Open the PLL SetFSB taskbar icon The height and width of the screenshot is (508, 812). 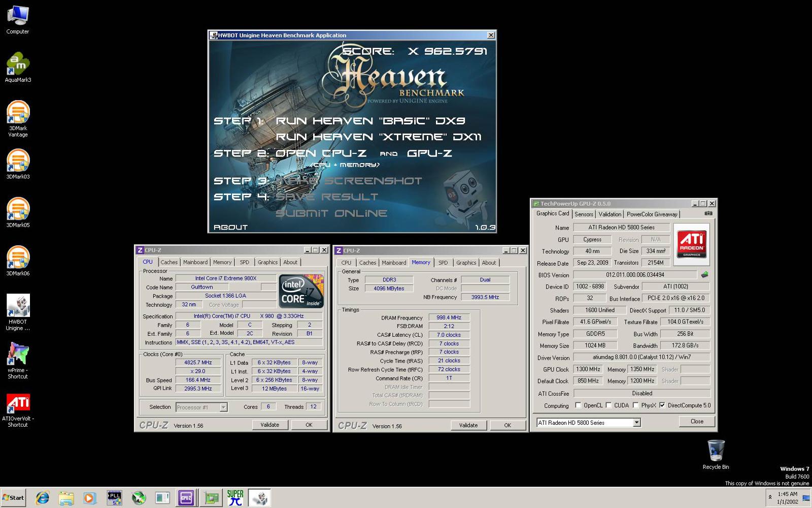pos(114,498)
